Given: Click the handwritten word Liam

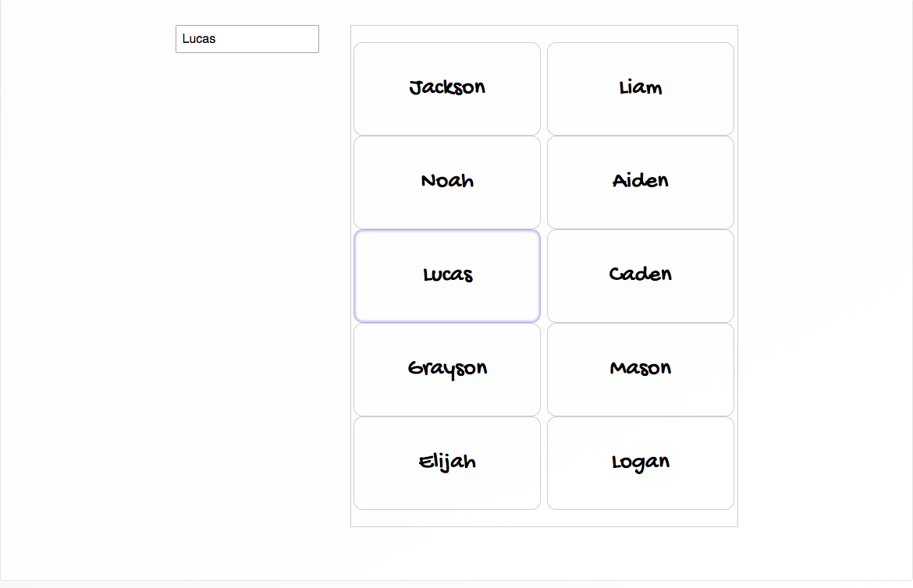Looking at the screenshot, I should 641,87.
